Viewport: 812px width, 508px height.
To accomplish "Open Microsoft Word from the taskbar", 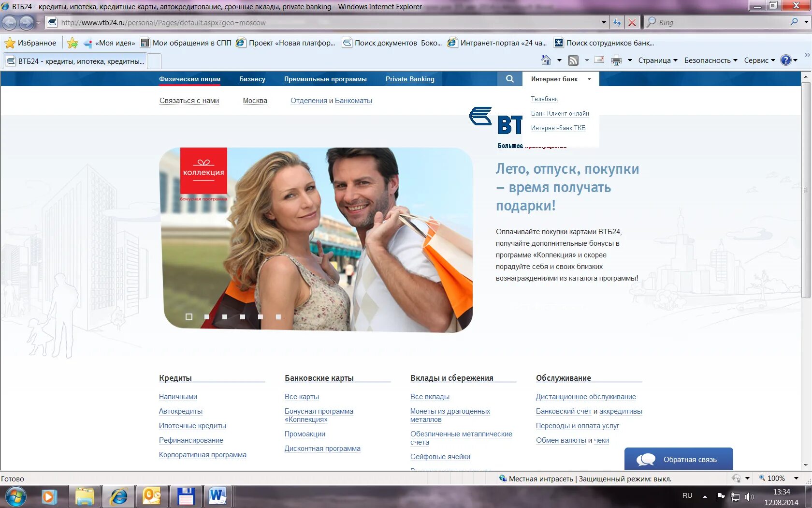I will tap(217, 497).
